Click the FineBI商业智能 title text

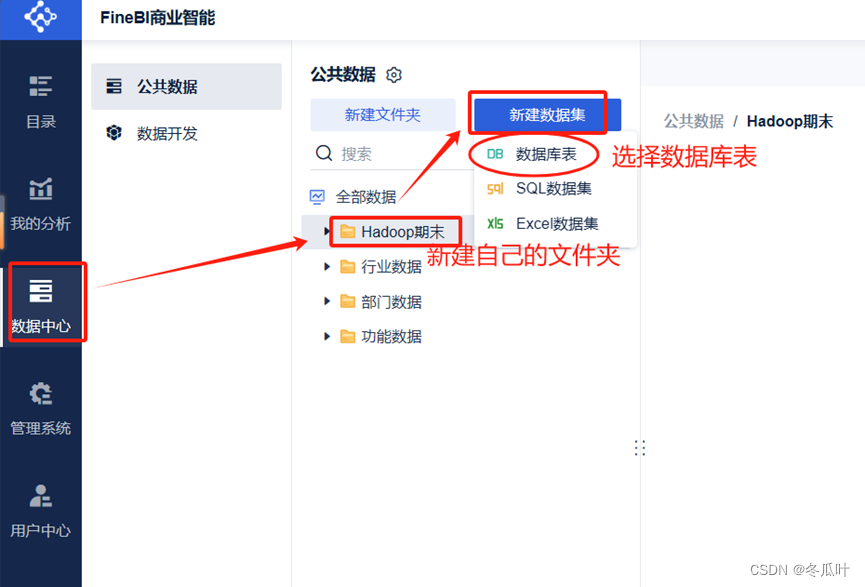click(158, 18)
